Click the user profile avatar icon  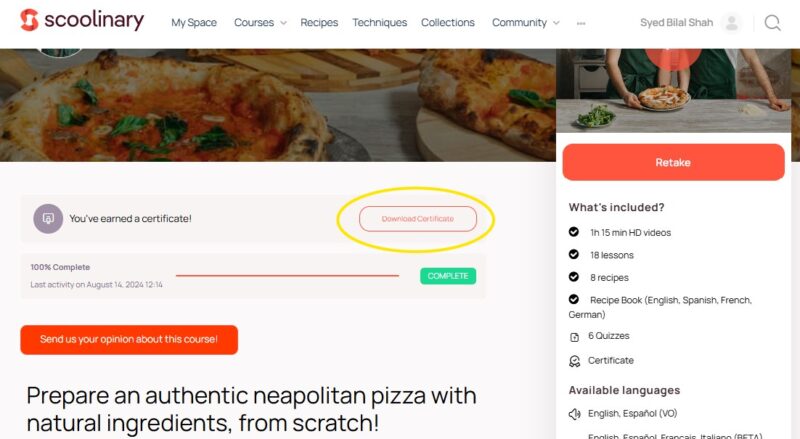[x=732, y=23]
